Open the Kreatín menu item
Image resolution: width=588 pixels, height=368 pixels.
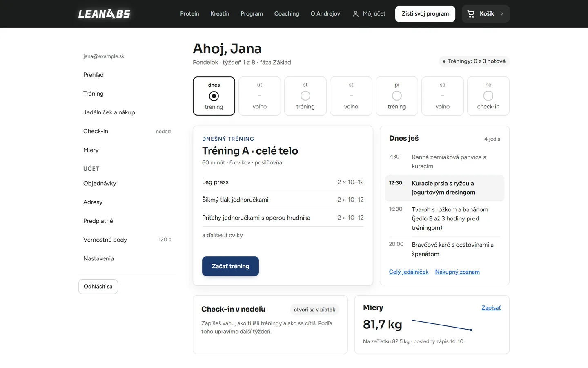pyautogui.click(x=220, y=14)
